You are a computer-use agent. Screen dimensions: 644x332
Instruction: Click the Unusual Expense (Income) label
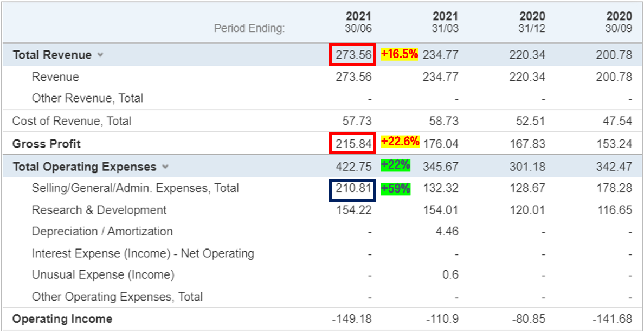pyautogui.click(x=103, y=275)
